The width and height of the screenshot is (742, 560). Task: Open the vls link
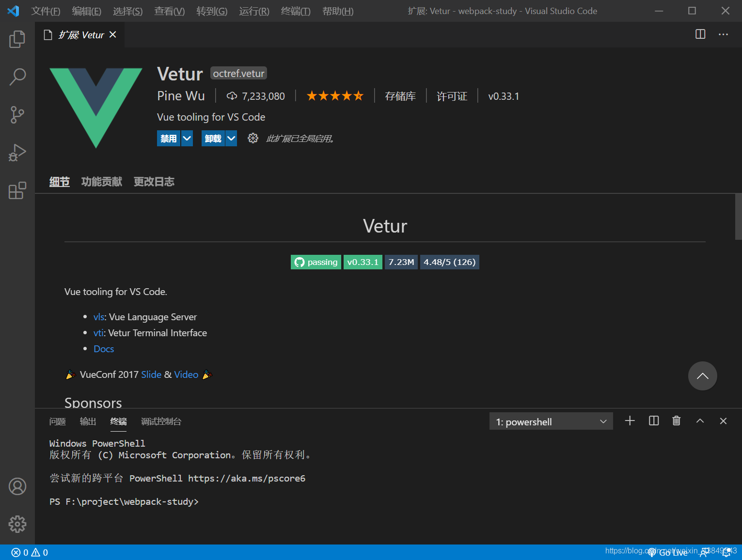(99, 317)
